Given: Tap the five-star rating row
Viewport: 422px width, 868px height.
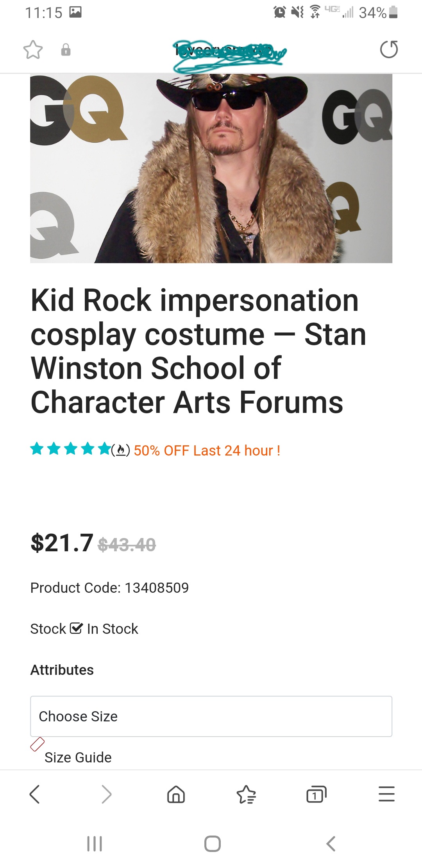Looking at the screenshot, I should (70, 449).
